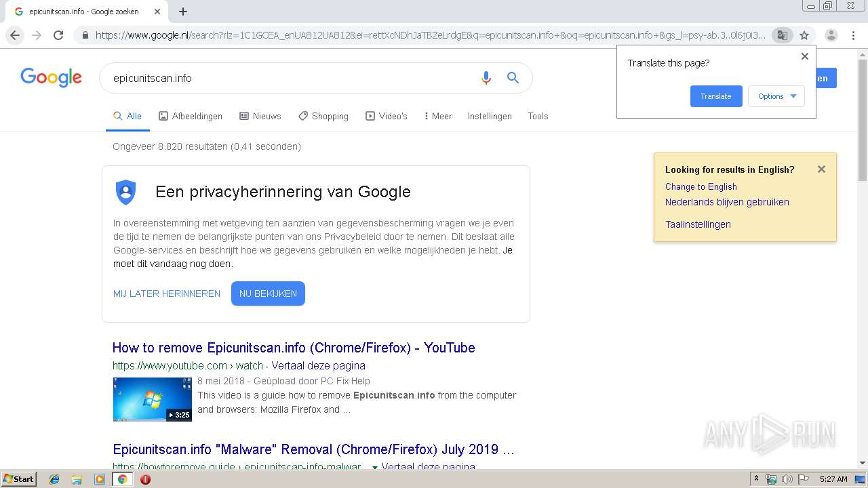Image resolution: width=868 pixels, height=488 pixels.
Task: Switch to the Shopping tab
Action: click(x=323, y=116)
